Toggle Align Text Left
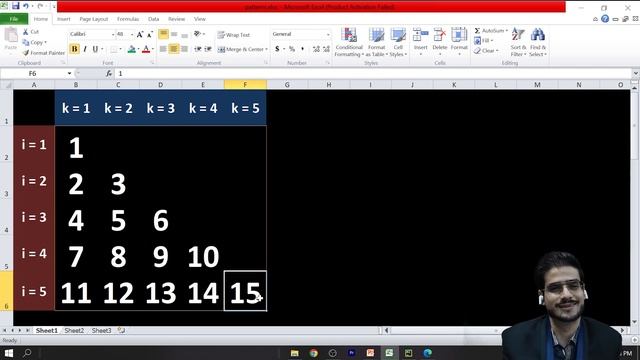Image resolution: width=640 pixels, height=360 pixels. tap(163, 49)
